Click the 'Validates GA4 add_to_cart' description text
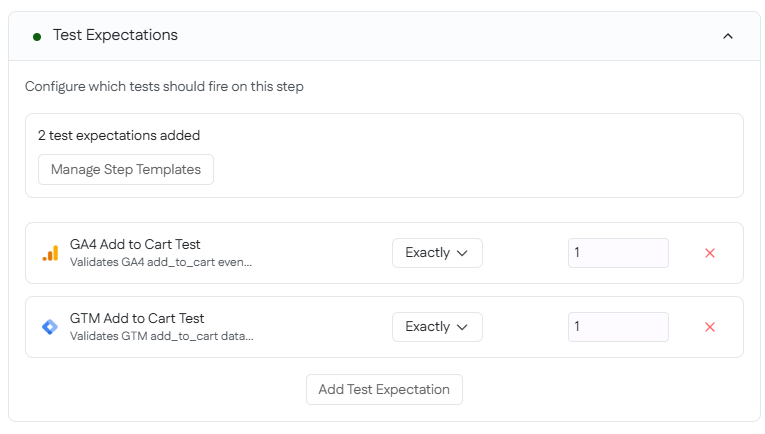The height and width of the screenshot is (434, 765). [161, 262]
